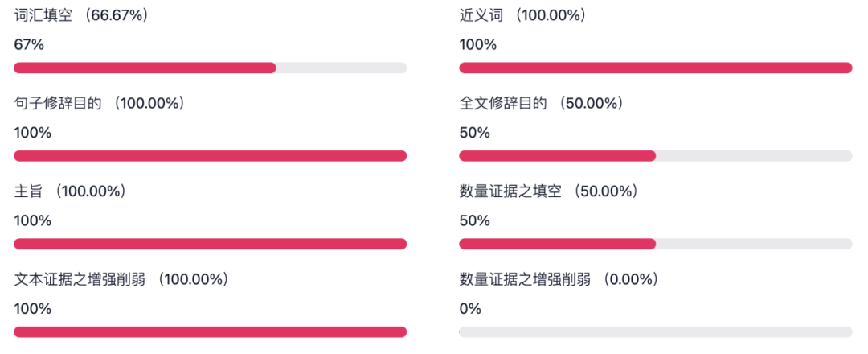Click the 近义词 progress bar

click(x=656, y=68)
